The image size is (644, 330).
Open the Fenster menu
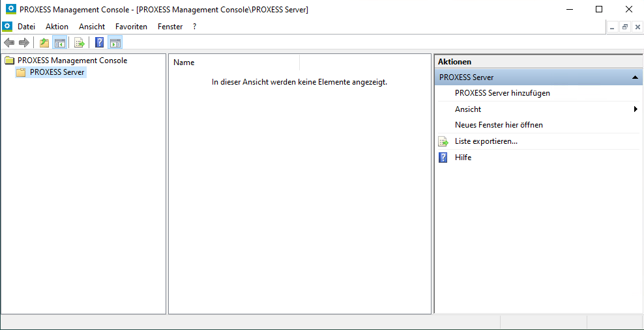click(x=170, y=27)
